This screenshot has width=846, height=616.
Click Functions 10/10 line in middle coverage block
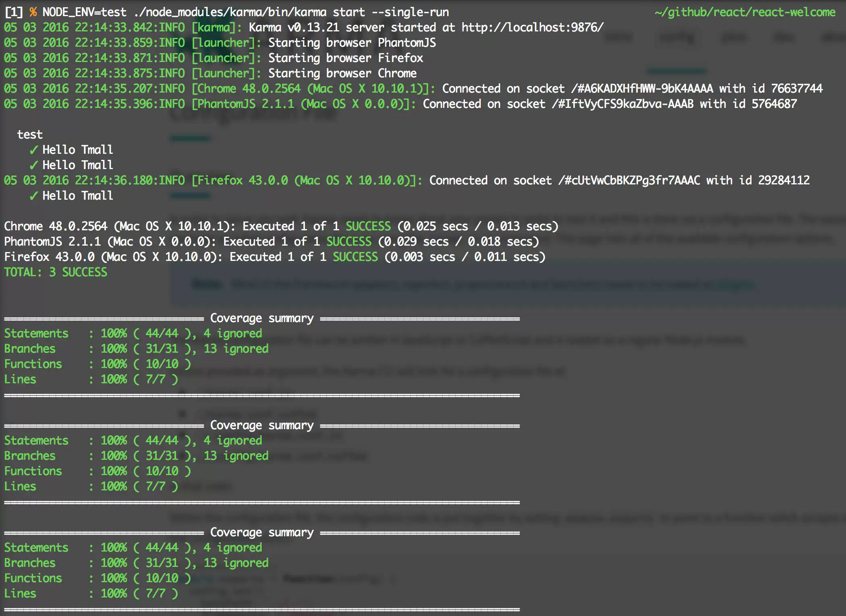[x=97, y=471]
